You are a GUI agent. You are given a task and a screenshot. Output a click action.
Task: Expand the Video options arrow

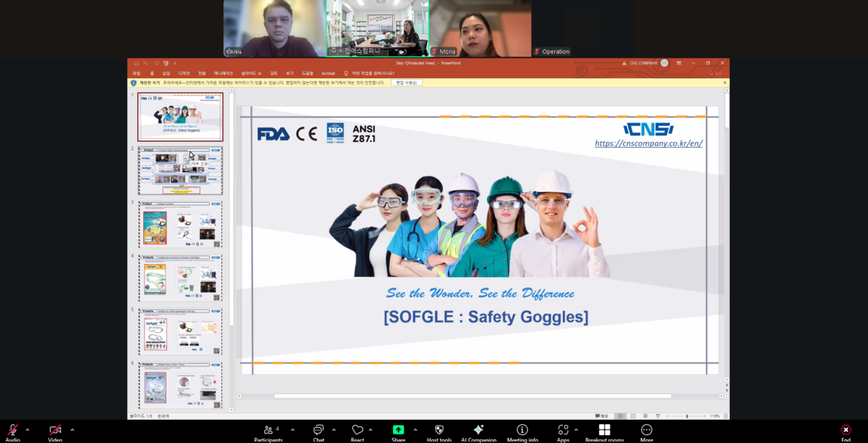72,429
